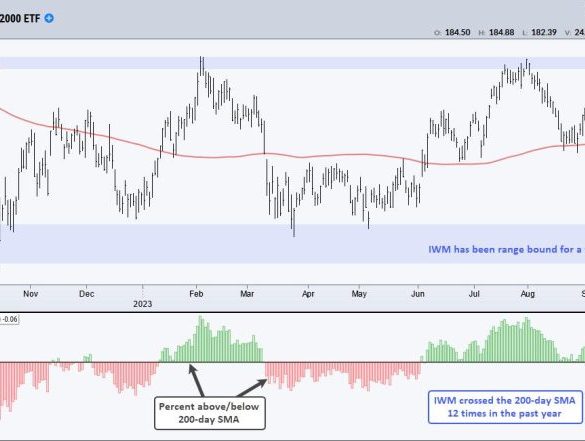Select the low price value 182.39
Screen dimensions: 585x441
(544, 32)
